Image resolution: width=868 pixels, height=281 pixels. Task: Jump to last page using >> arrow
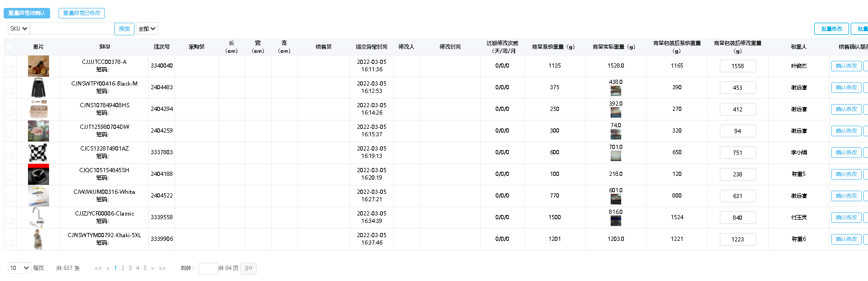click(162, 268)
